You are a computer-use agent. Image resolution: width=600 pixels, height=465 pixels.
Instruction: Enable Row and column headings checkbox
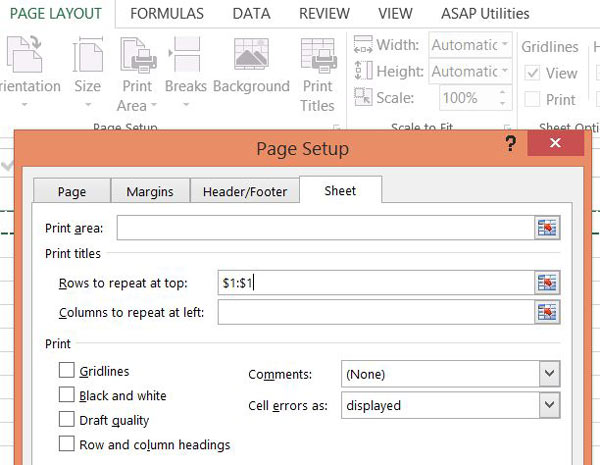(x=67, y=444)
